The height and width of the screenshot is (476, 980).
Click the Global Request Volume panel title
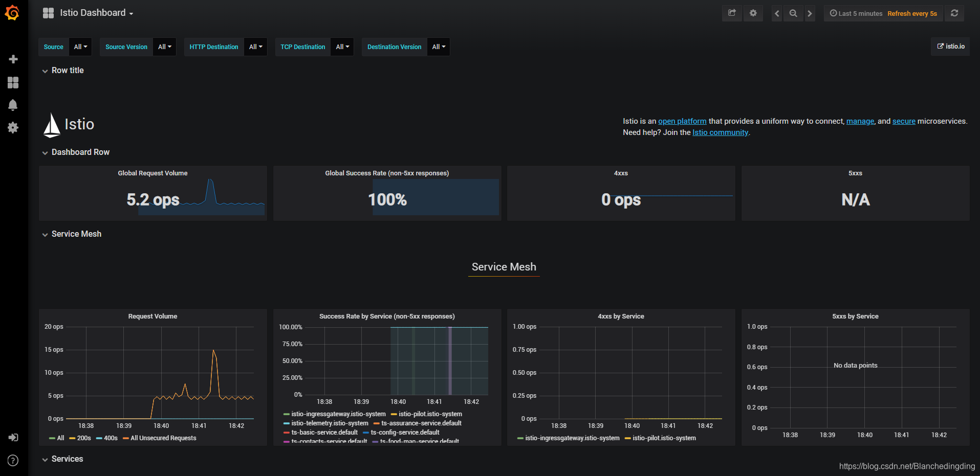pos(153,173)
